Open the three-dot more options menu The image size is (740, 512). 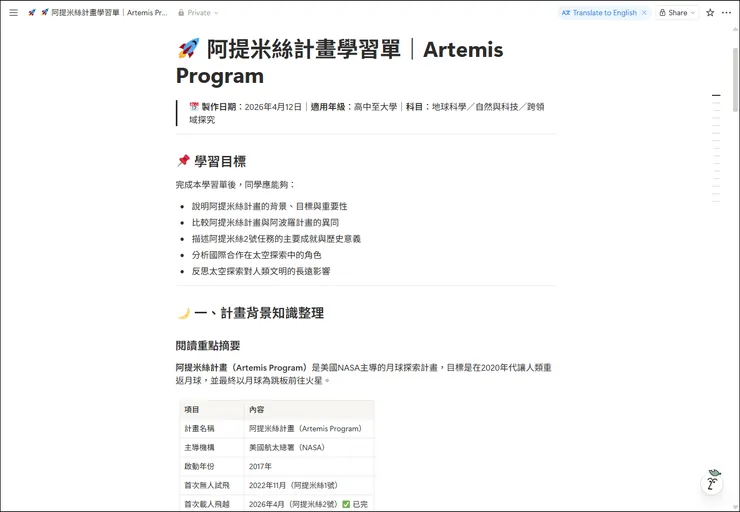726,13
